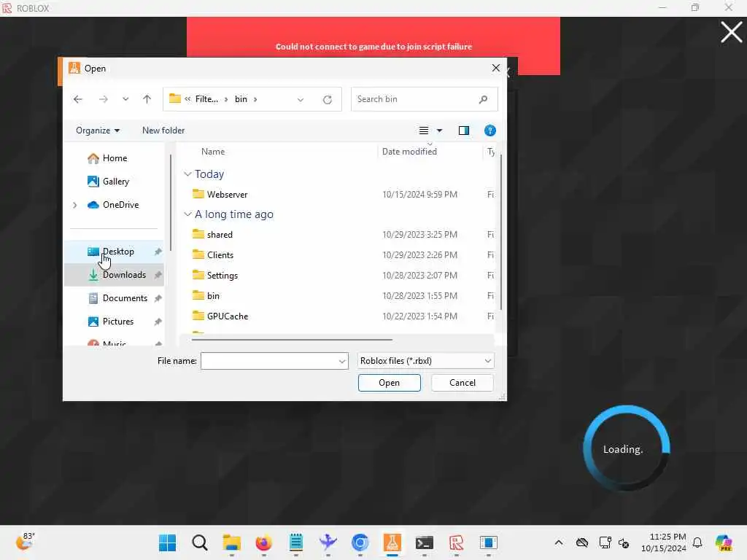Sort by Date modified column header

point(409,152)
